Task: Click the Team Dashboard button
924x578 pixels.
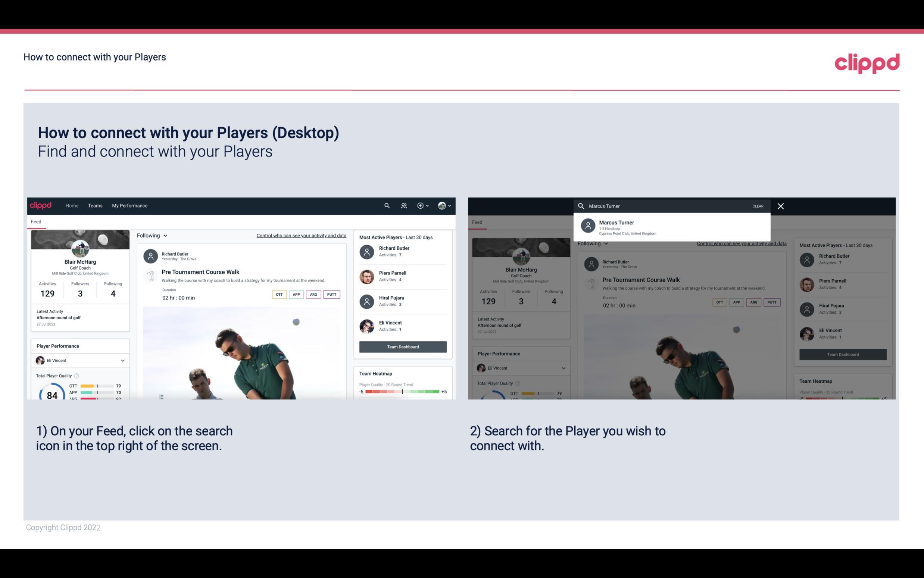Action: tap(402, 346)
